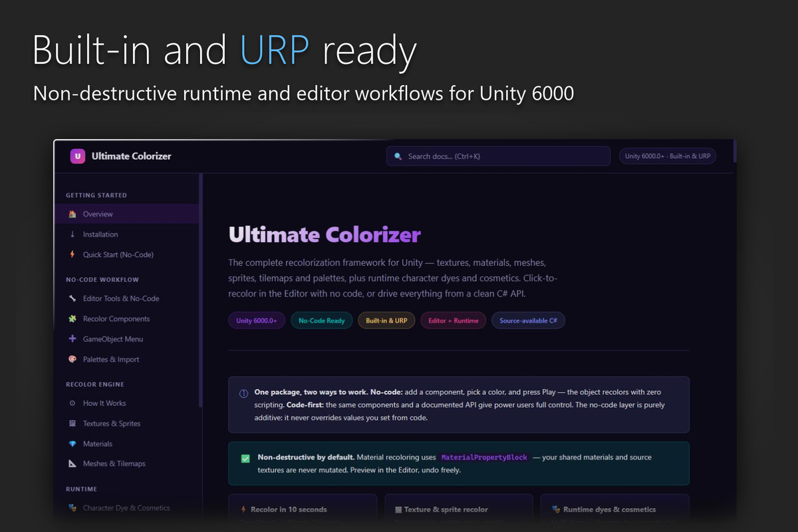Image resolution: width=798 pixels, height=532 pixels.
Task: Click the Source-available C# tag
Action: point(529,321)
